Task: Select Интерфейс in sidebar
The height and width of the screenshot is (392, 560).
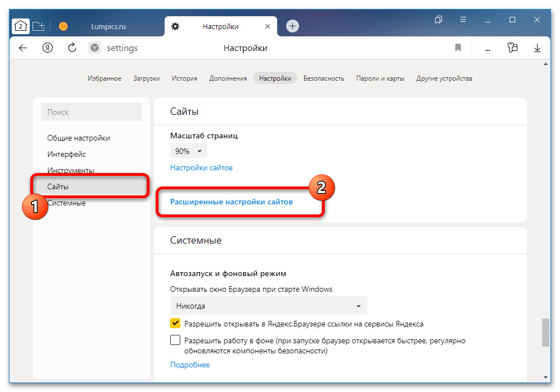Action: [67, 154]
